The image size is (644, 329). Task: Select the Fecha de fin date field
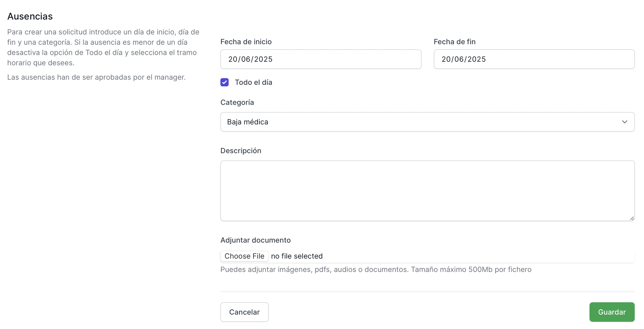coord(534,59)
